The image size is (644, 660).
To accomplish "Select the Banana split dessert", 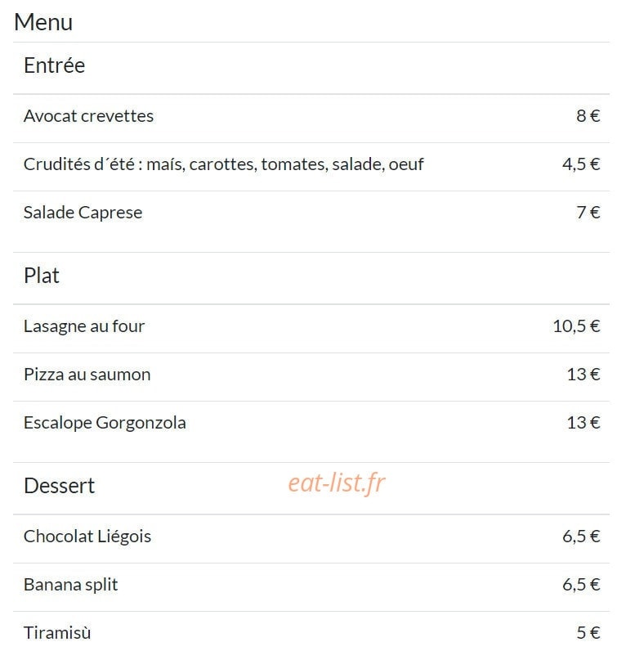I will tap(70, 585).
